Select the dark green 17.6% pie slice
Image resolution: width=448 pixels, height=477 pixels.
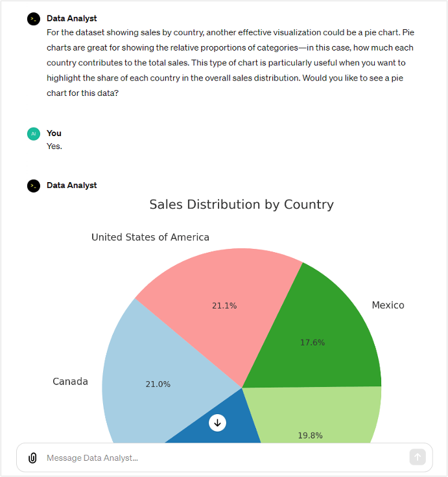point(324,337)
